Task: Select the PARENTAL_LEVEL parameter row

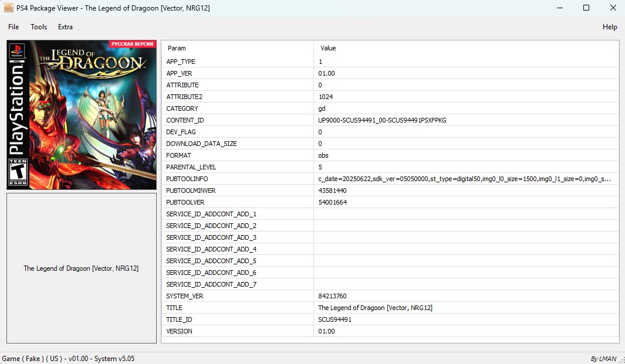Action: pyautogui.click(x=390, y=167)
